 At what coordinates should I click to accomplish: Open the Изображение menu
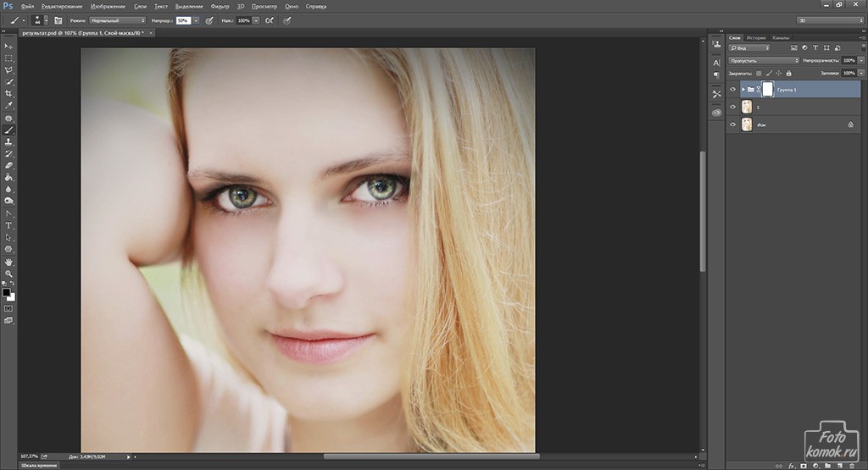tap(108, 6)
